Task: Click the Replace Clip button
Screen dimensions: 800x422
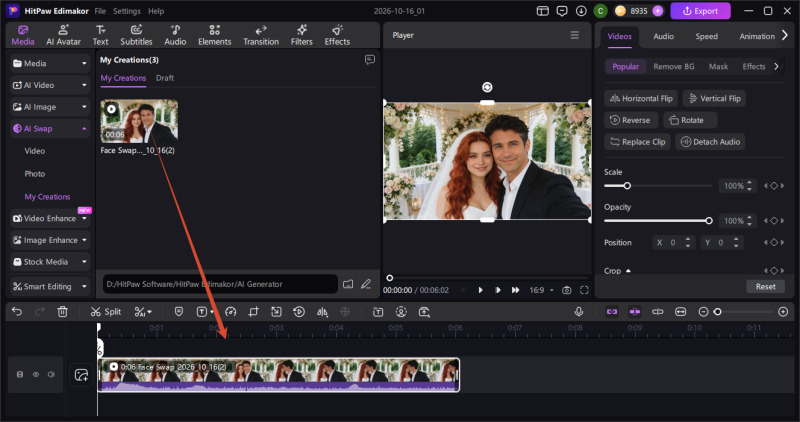Action: (x=638, y=142)
